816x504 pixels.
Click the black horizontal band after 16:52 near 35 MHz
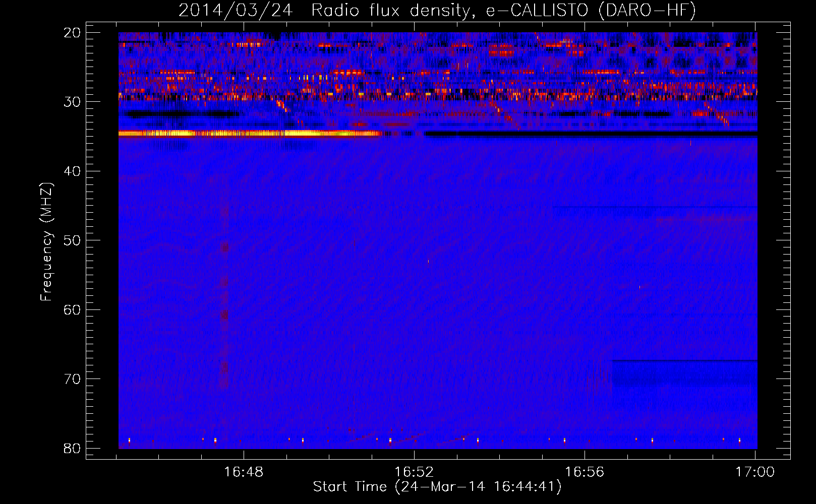coord(591,134)
